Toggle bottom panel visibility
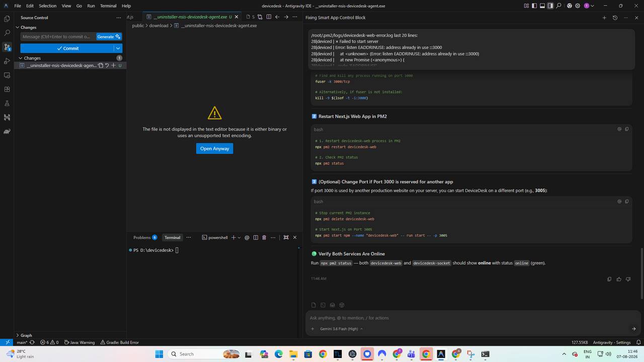644x362 pixels. [x=542, y=6]
